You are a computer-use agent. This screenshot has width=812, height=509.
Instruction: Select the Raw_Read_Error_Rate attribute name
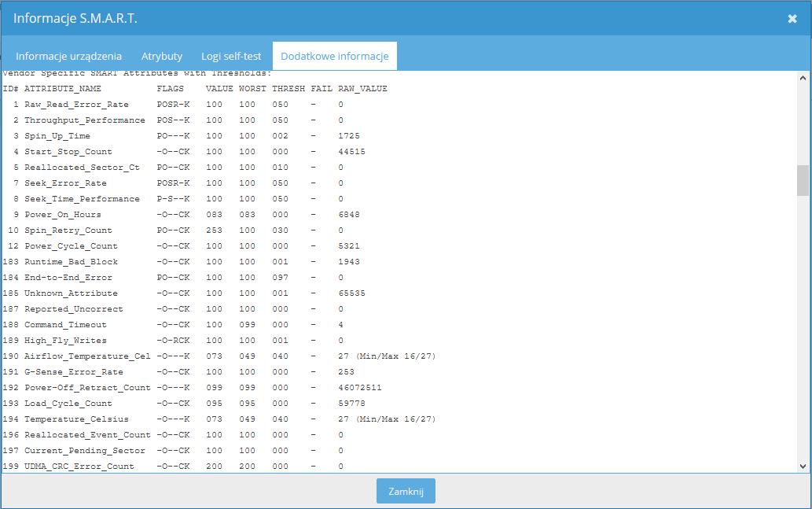pos(77,105)
